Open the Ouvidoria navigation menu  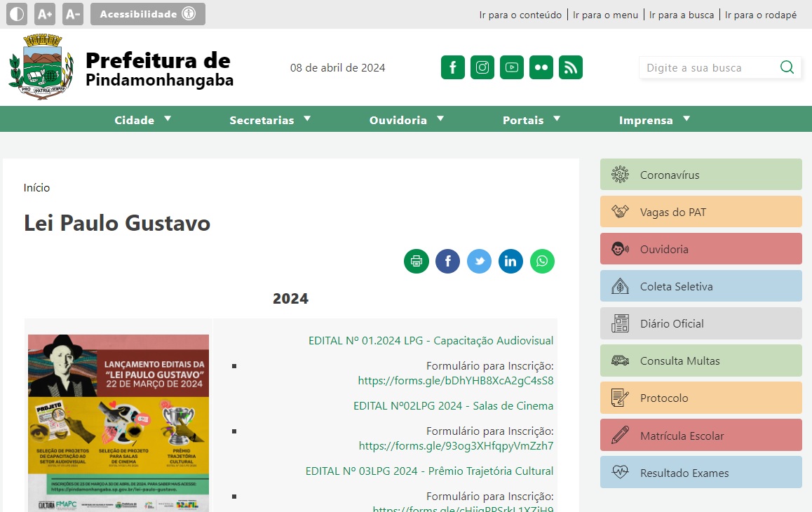pos(407,120)
